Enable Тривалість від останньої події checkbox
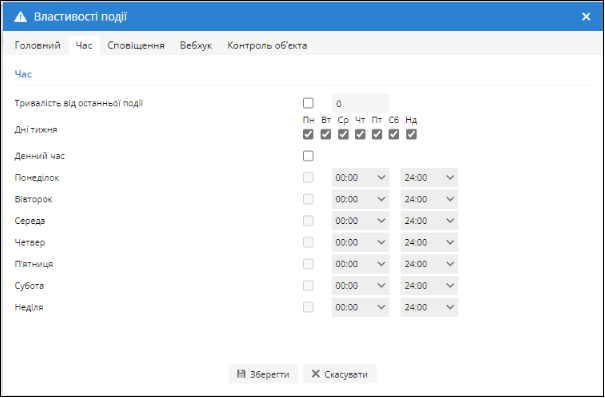The image size is (605, 398). 308,103
